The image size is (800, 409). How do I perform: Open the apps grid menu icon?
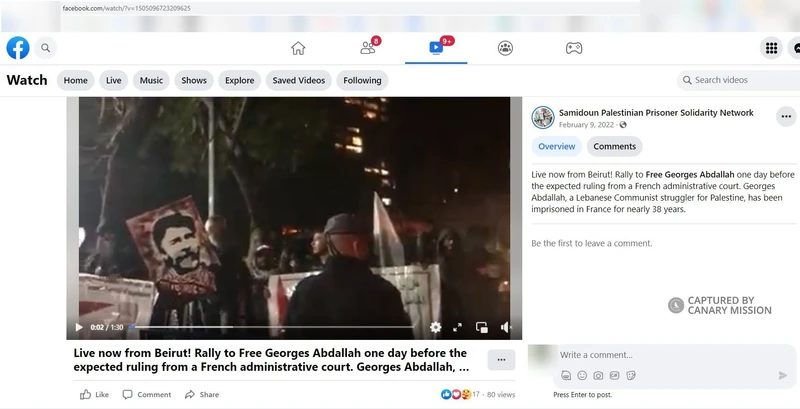click(x=771, y=48)
